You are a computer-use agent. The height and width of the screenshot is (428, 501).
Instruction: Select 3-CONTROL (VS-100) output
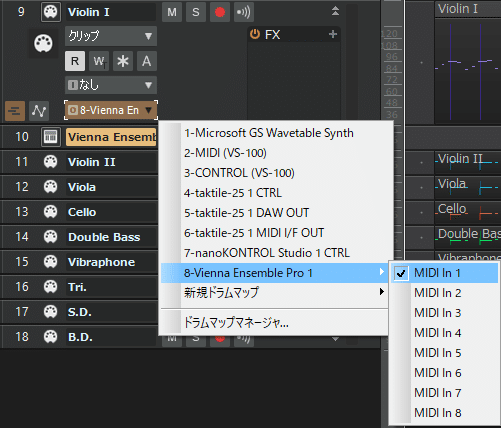click(x=274, y=173)
